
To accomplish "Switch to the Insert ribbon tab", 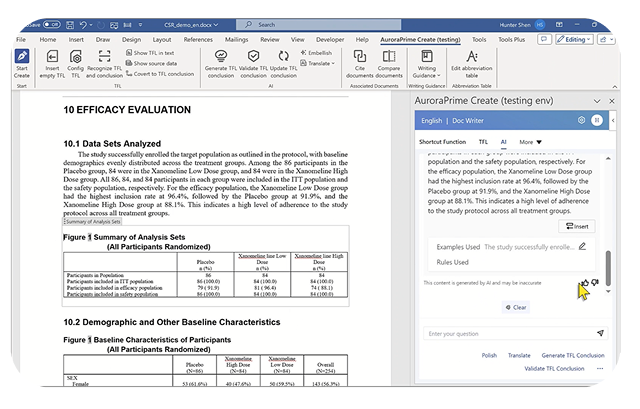I will 76,40.
